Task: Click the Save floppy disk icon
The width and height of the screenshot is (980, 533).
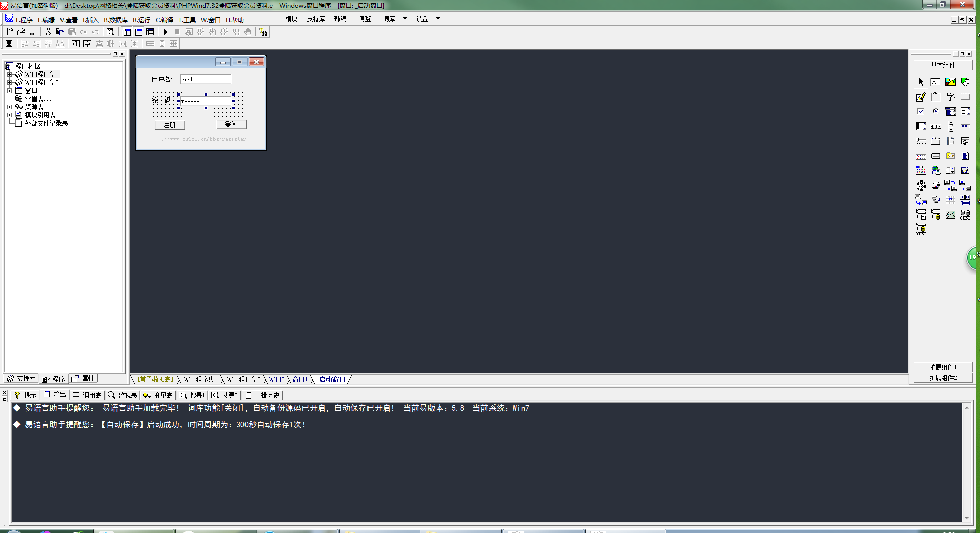Action: [x=33, y=32]
